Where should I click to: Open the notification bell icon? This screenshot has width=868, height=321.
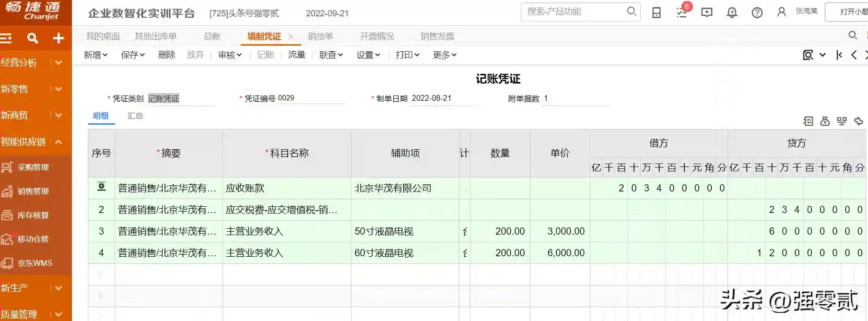732,12
